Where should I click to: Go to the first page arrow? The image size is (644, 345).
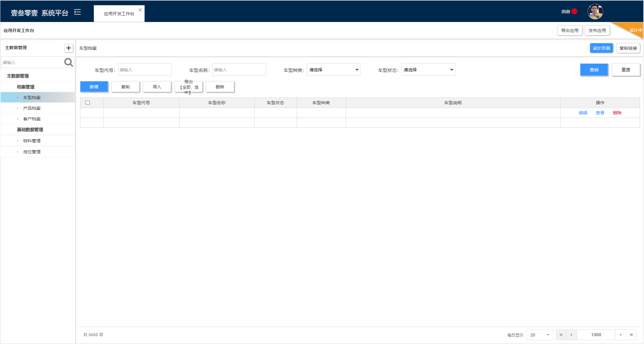pos(561,335)
